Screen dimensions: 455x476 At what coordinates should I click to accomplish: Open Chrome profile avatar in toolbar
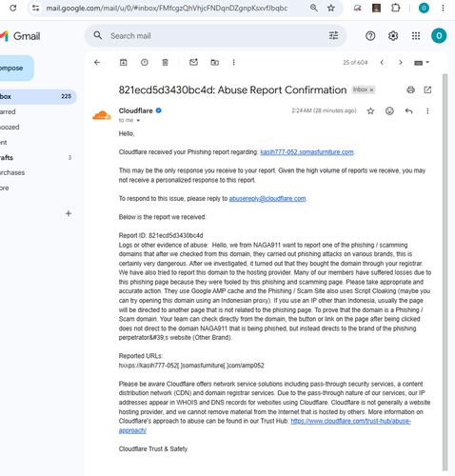(x=424, y=8)
